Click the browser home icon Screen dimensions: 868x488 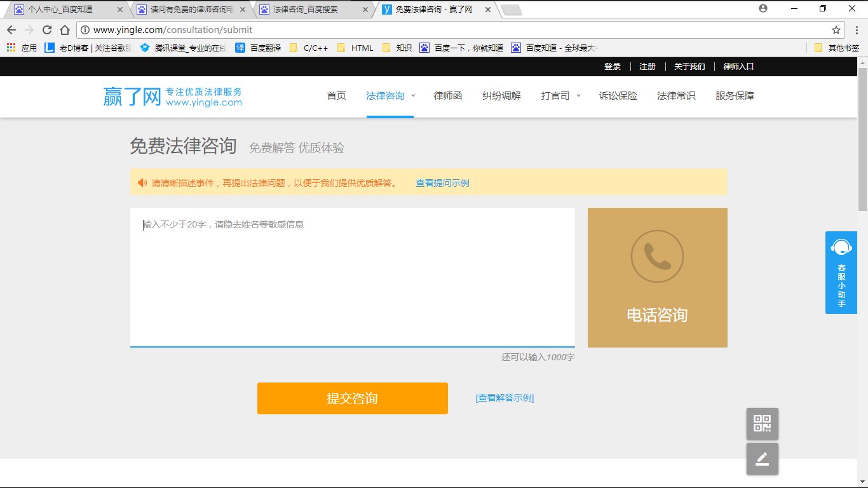tap(65, 29)
